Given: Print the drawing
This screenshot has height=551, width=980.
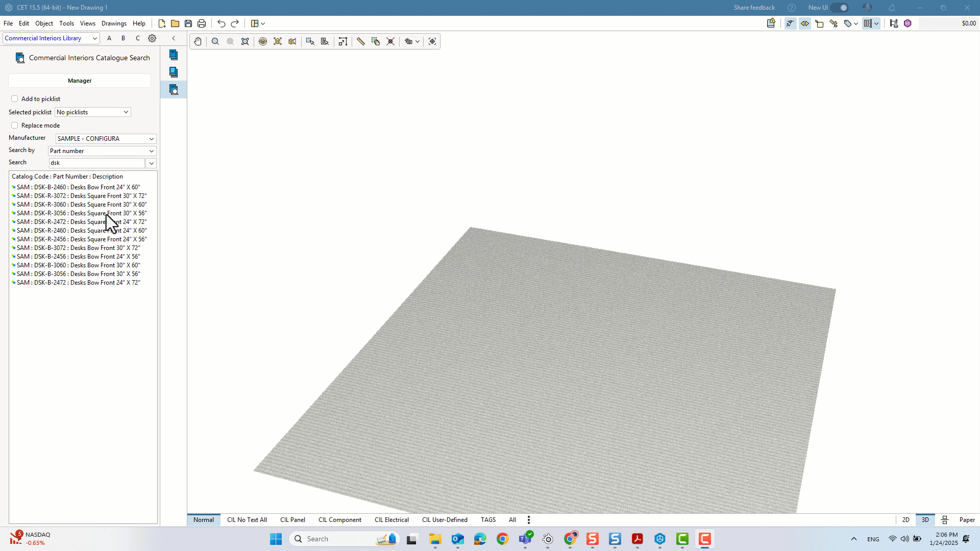Looking at the screenshot, I should tap(202, 23).
